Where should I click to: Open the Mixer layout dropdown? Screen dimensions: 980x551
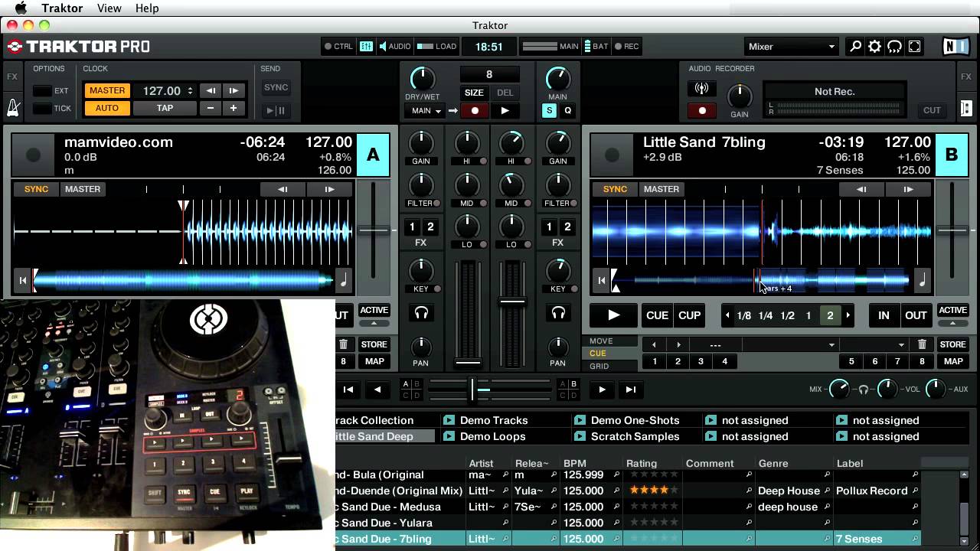coord(792,47)
